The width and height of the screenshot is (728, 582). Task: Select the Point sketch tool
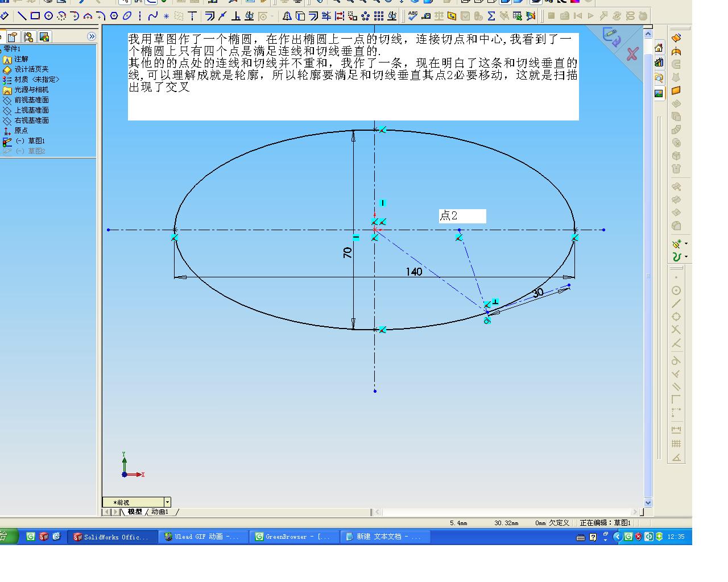pyautogui.click(x=166, y=16)
